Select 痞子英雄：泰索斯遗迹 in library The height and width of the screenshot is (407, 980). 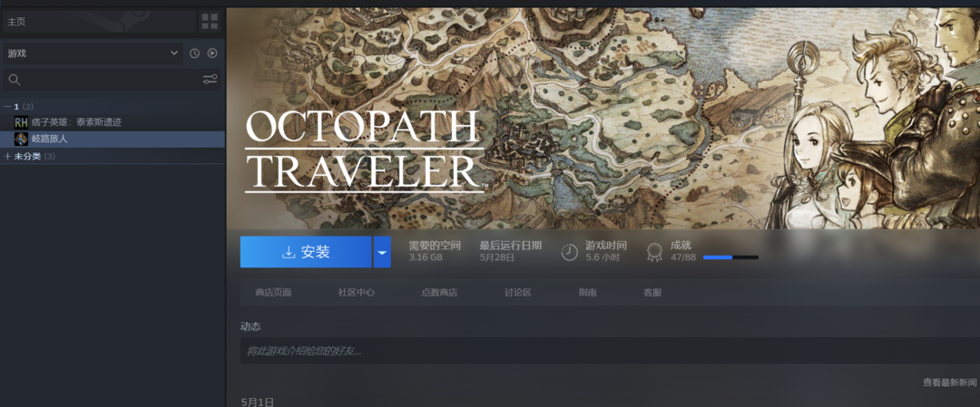(113, 122)
